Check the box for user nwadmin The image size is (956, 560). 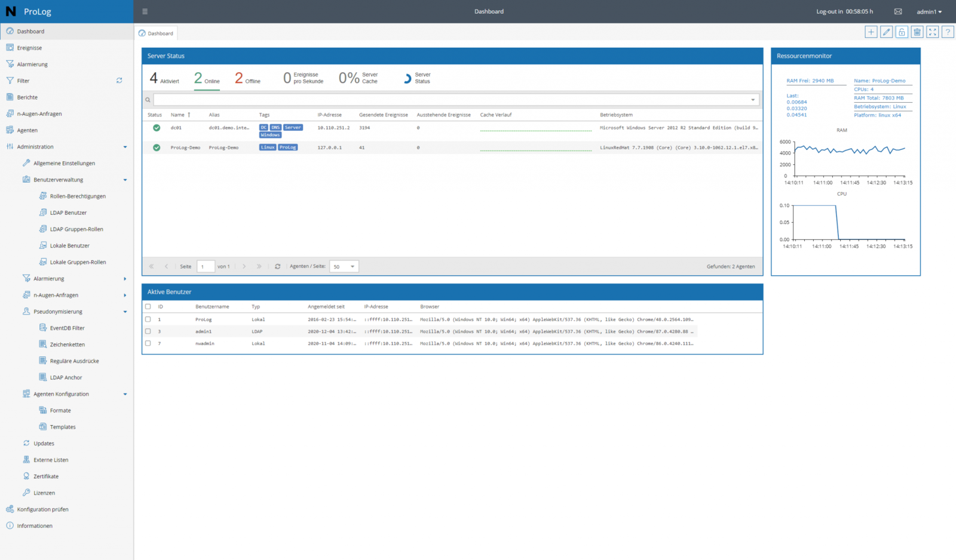pos(148,343)
